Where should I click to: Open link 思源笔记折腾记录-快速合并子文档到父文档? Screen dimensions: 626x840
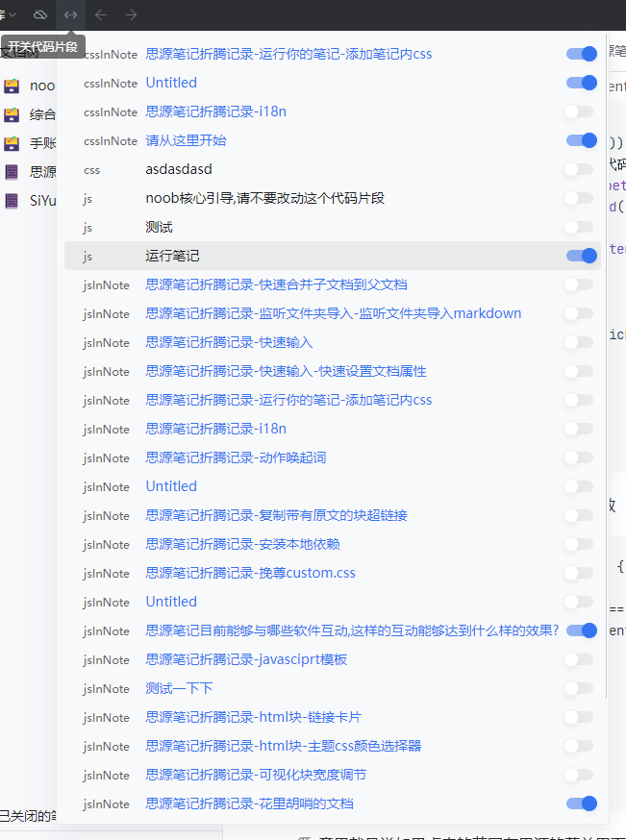[276, 284]
